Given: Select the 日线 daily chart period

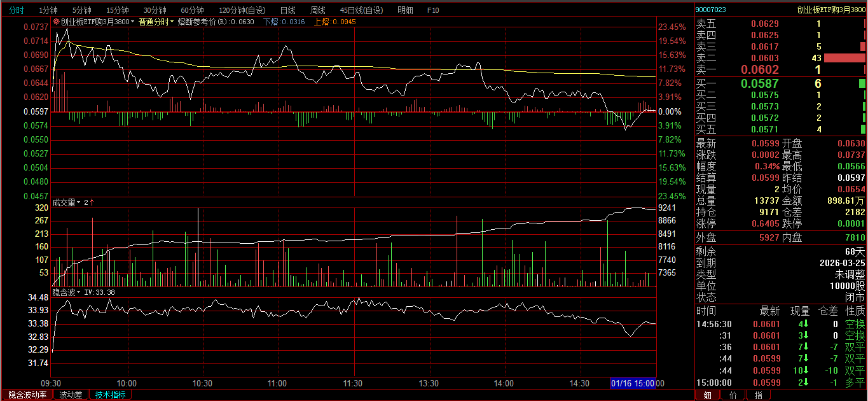Looking at the screenshot, I should [x=287, y=10].
